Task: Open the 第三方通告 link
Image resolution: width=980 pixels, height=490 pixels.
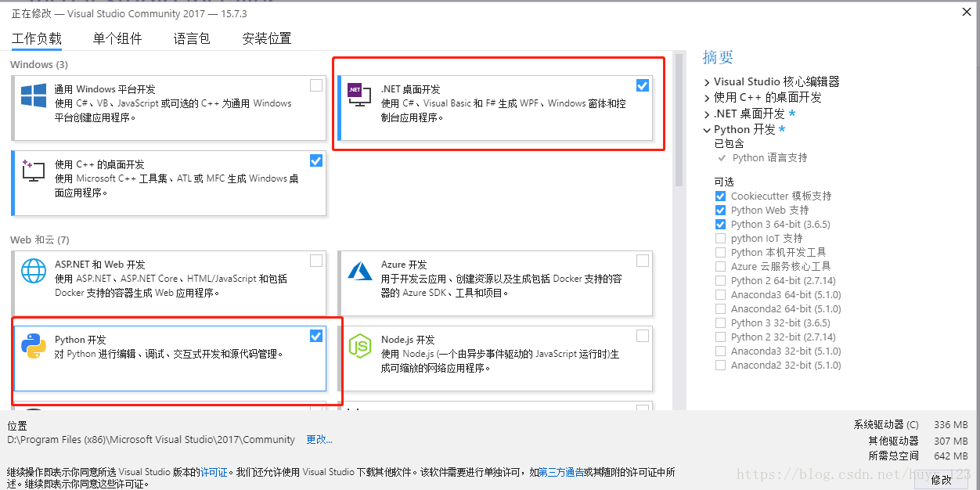Action: (560, 472)
